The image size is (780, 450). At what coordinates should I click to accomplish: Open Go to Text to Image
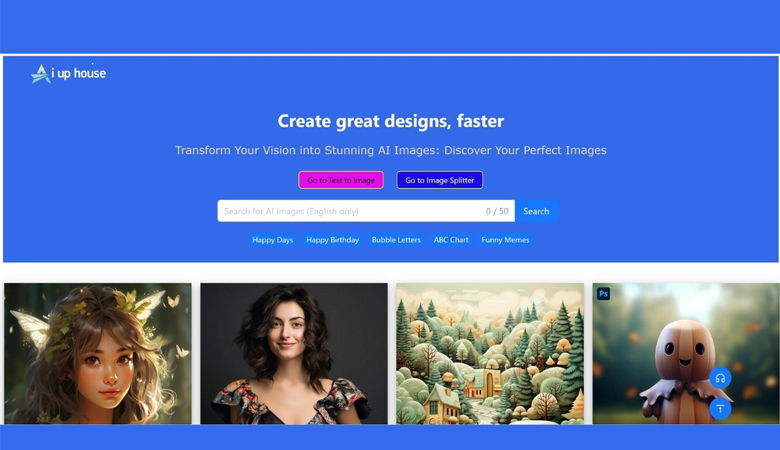point(341,180)
